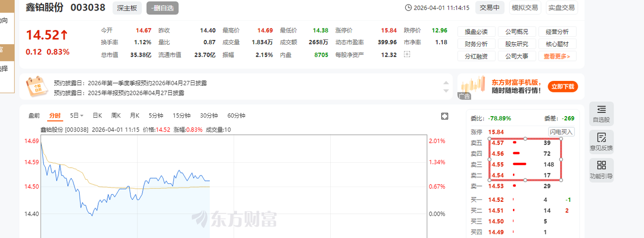This screenshot has width=644, height=238.
Task: Open the 自选股 sidebar icon
Action: [x=601, y=114]
